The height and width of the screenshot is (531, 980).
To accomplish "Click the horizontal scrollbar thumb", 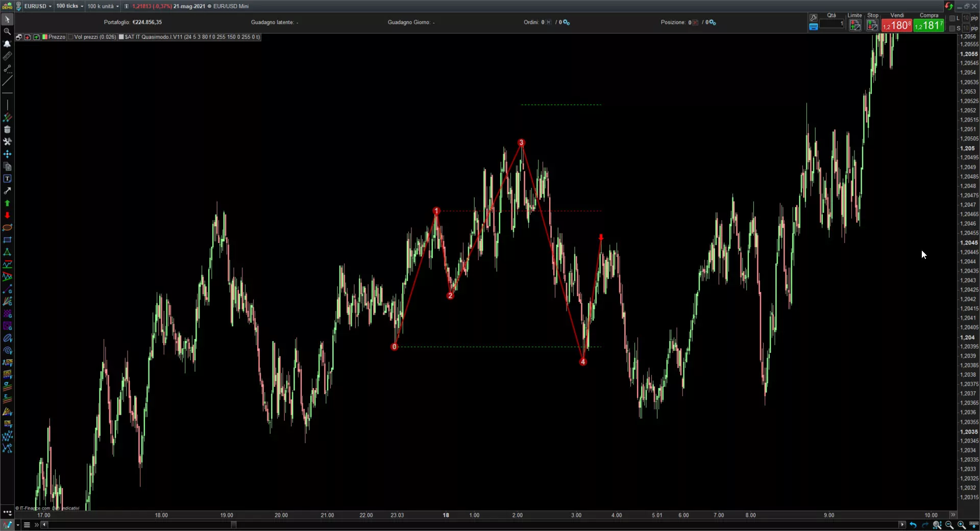I will point(234,525).
